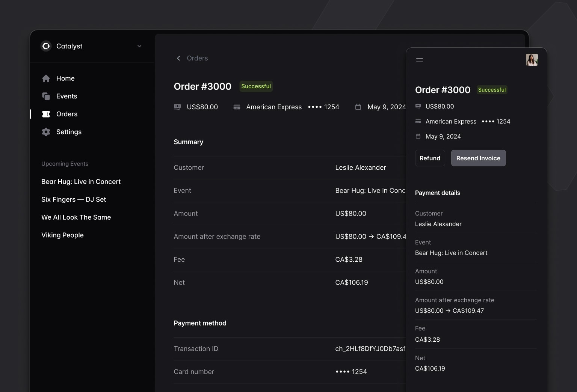Click the back chevron next to Orders
Image resolution: width=577 pixels, height=392 pixels.
[178, 58]
